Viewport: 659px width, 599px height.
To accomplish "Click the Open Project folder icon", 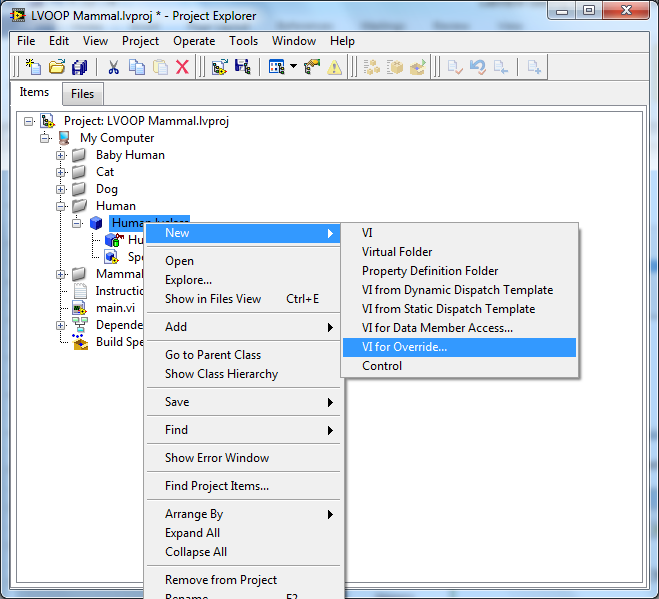I will pos(57,67).
